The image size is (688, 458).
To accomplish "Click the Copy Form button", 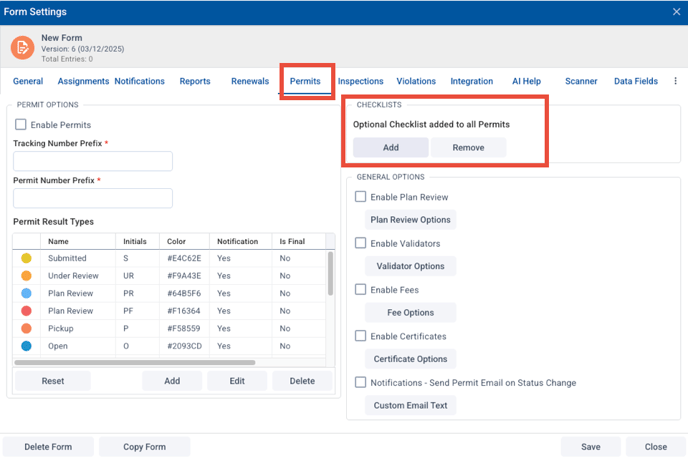I will (144, 447).
